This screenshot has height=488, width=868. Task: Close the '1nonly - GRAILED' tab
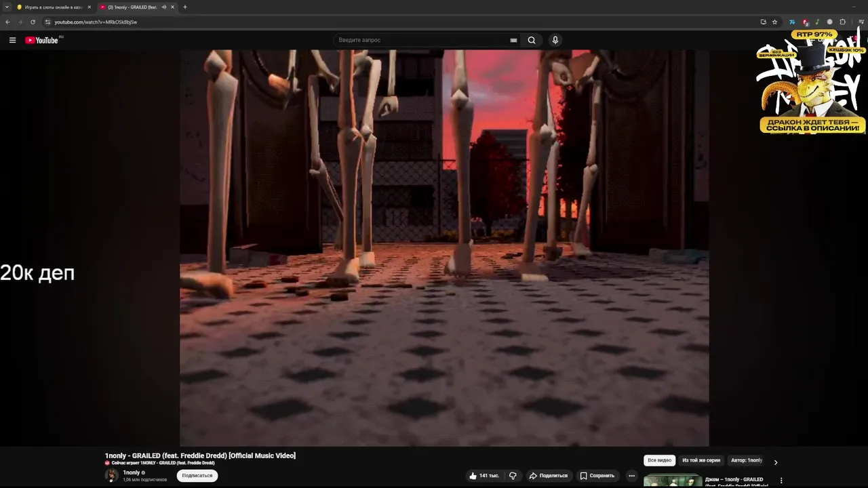[x=172, y=7]
